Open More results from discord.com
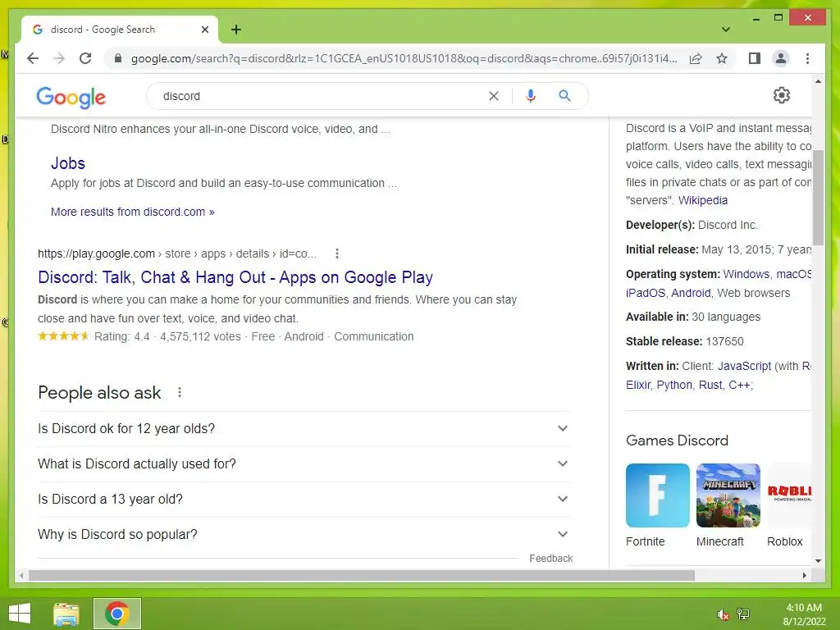The height and width of the screenshot is (630, 840). 132,212
